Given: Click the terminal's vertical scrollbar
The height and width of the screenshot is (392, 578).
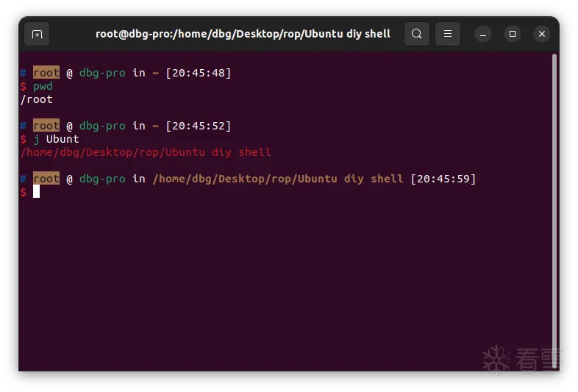Looking at the screenshot, I should 554,211.
